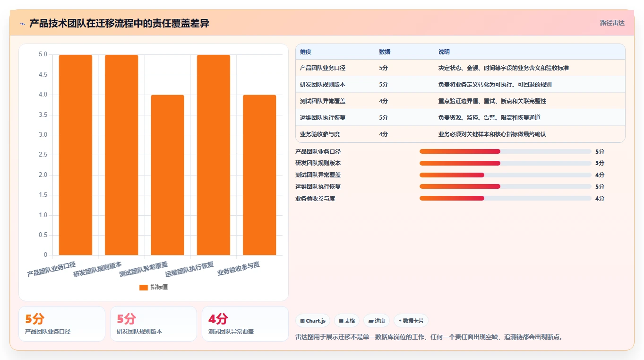
Task: Click the lightning icon beside the page title
Action: [x=22, y=24]
